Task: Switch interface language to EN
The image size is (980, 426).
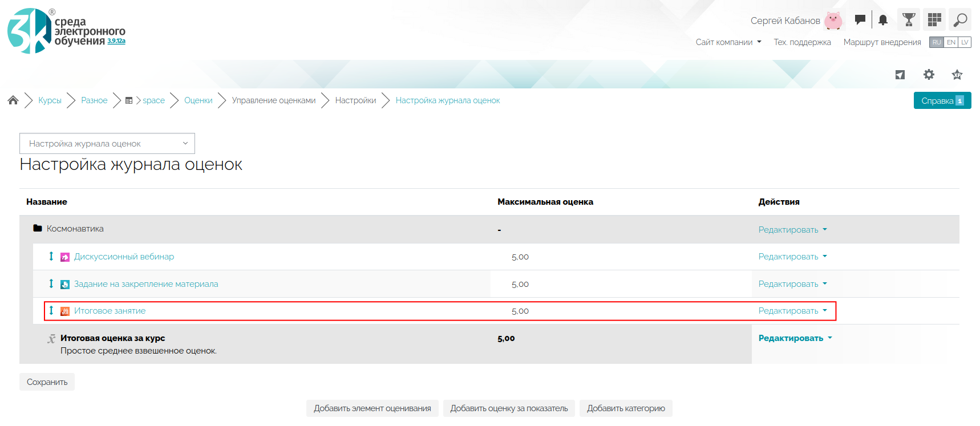Action: (951, 42)
